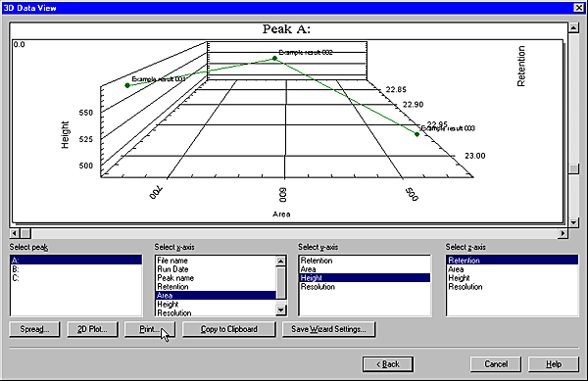
Task: Click the chart's vertical scrollbar down arrow
Action: coord(573,222)
